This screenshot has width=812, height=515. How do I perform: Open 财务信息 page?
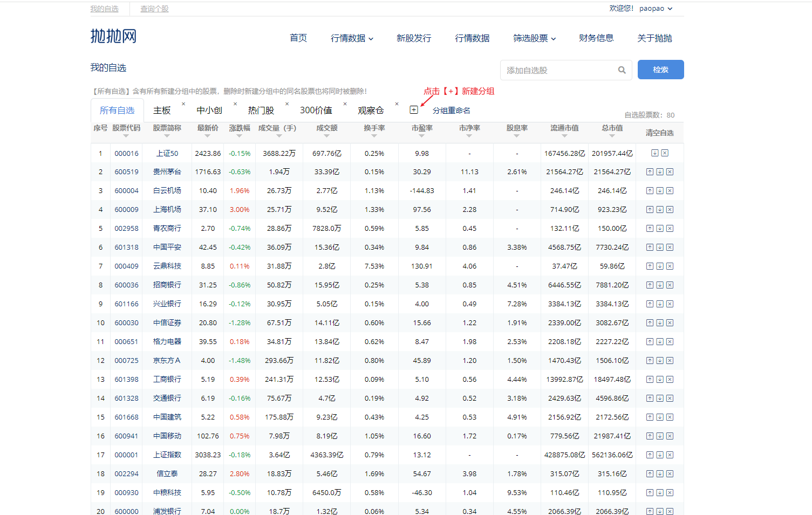click(x=596, y=38)
